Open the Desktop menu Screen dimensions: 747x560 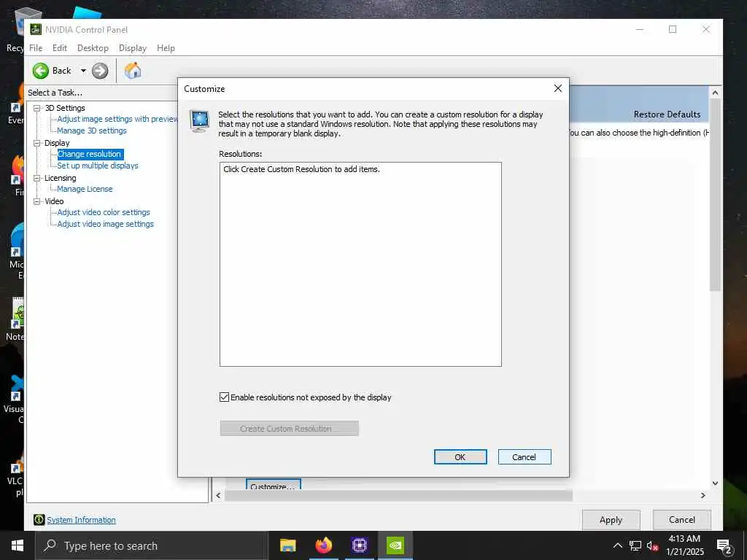93,48
